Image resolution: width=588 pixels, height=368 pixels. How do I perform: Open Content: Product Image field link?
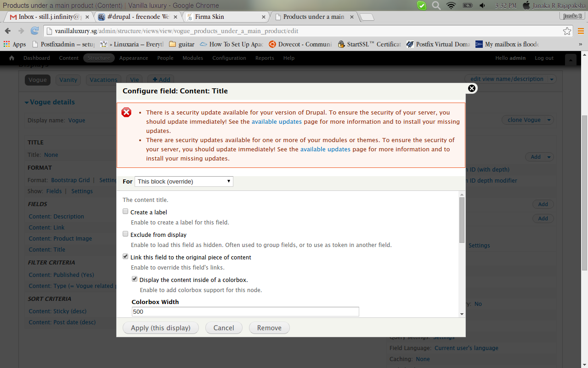[x=60, y=239]
